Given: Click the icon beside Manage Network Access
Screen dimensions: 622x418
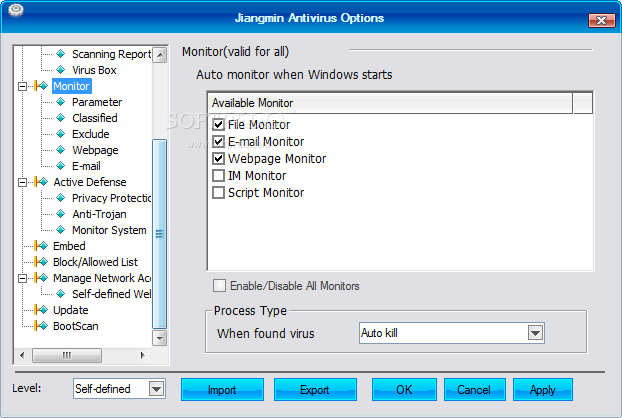Looking at the screenshot, I should point(41,278).
